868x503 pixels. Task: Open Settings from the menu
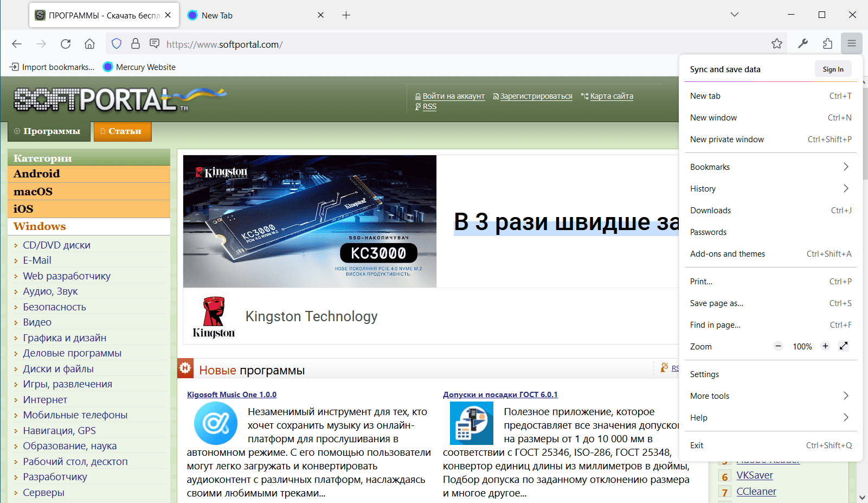coord(770,374)
